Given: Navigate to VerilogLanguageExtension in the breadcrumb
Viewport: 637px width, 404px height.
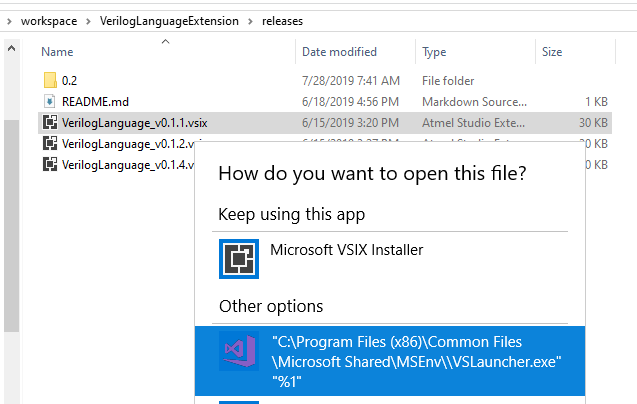Looking at the screenshot, I should pyautogui.click(x=169, y=21).
